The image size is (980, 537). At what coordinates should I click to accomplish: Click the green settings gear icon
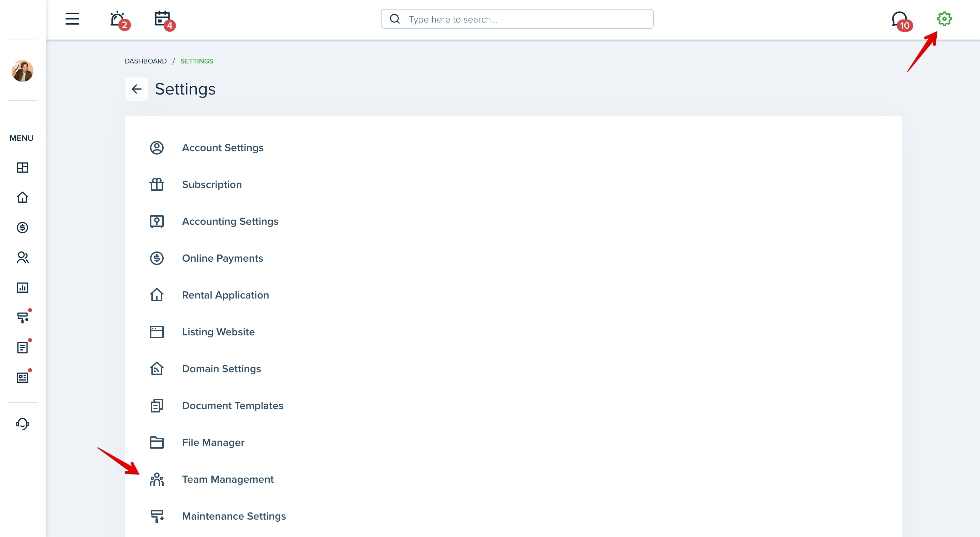coord(944,19)
